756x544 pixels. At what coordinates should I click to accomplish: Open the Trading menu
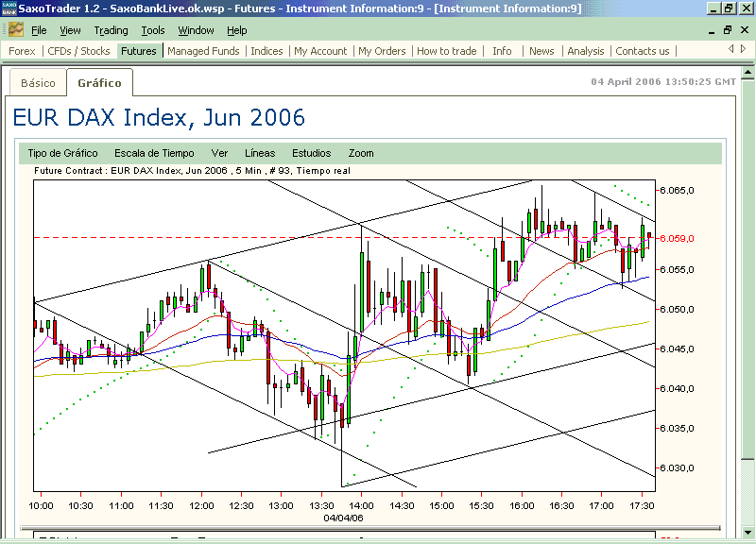coord(111,30)
